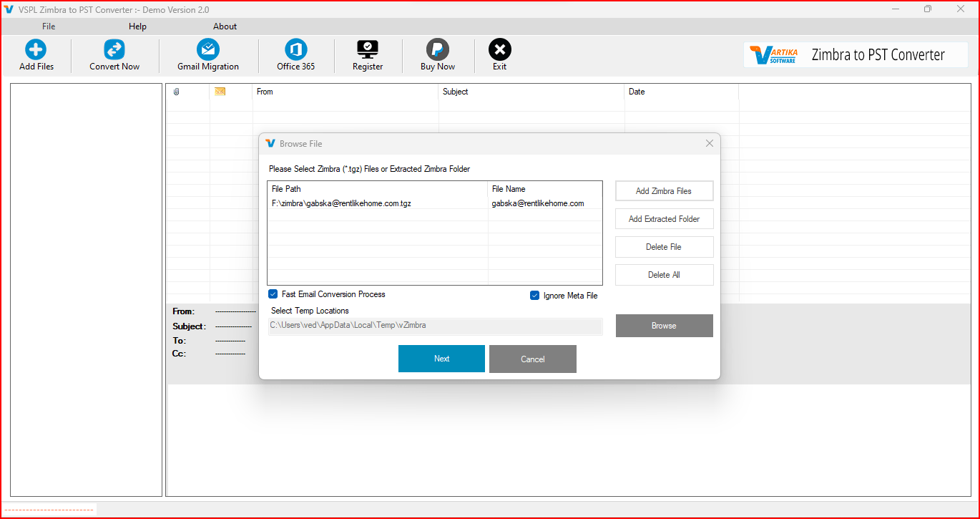This screenshot has width=980, height=519.
Task: Toggle the Ignore Meta File checkbox
Action: tap(535, 296)
